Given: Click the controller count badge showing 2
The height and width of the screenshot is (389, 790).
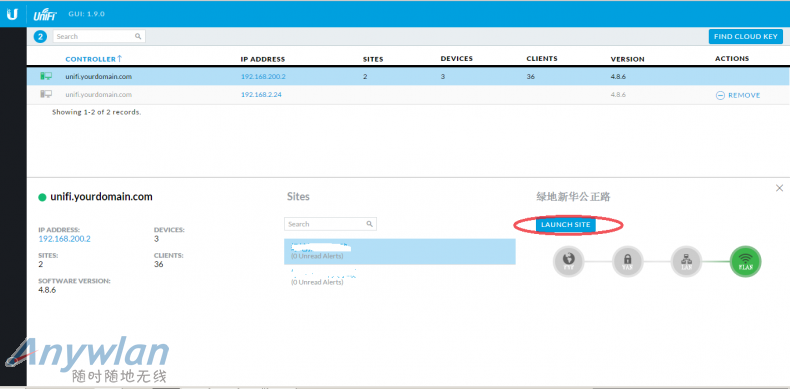Looking at the screenshot, I should tap(40, 36).
